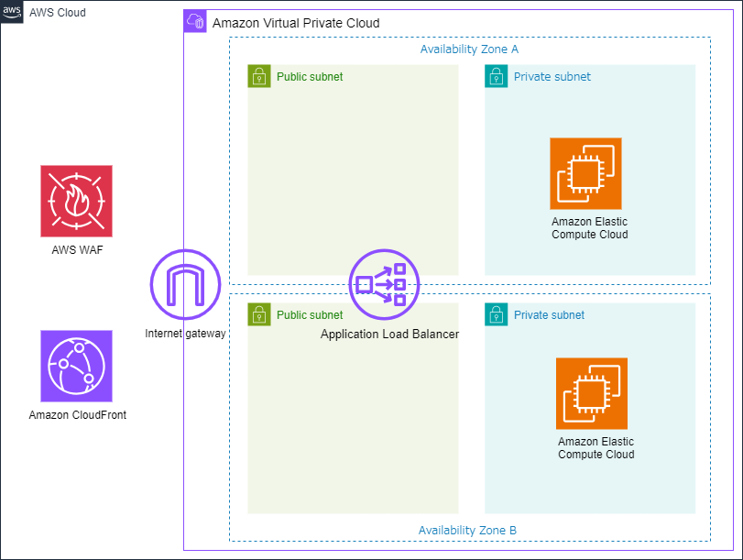Image resolution: width=743 pixels, height=560 pixels.
Task: Click the Zone B public subnet lock icon
Action: click(x=259, y=314)
